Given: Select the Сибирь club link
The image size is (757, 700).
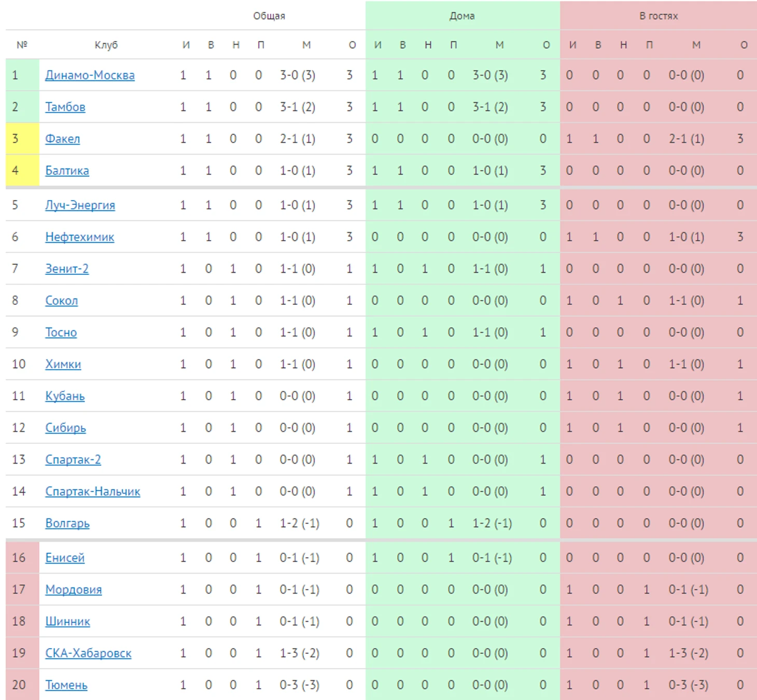Looking at the screenshot, I should (65, 428).
